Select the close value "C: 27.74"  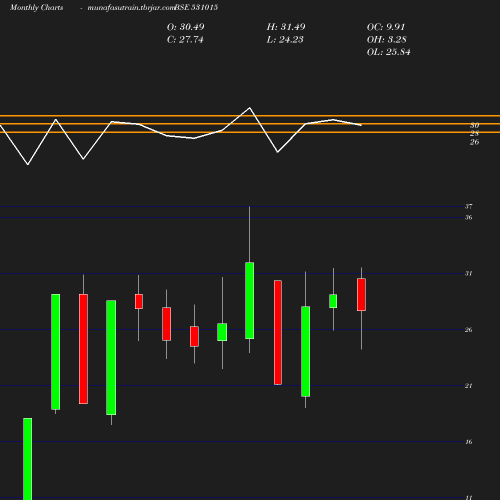point(185,40)
